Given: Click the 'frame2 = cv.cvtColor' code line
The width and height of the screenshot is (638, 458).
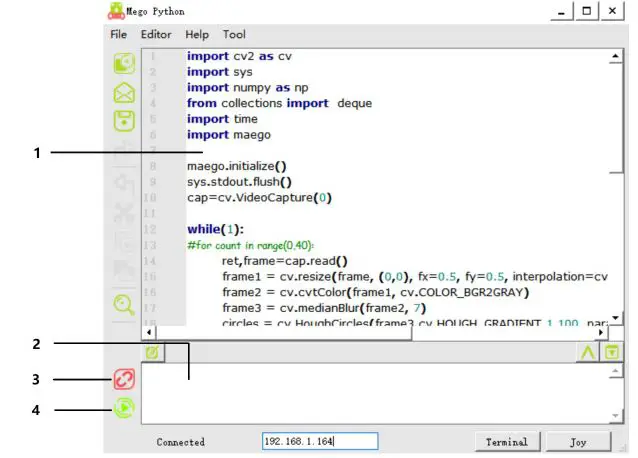Looking at the screenshot, I should tap(375, 292).
